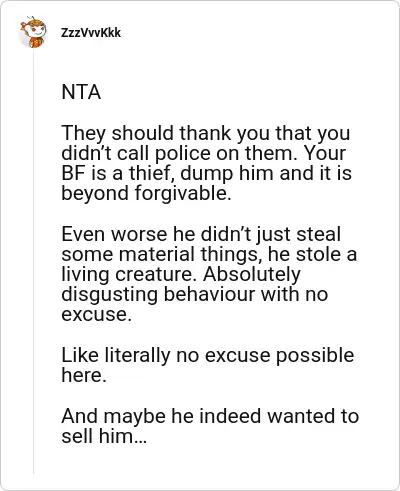Click the words 'material things' in the comment
400x491 pixels.
(x=188, y=254)
